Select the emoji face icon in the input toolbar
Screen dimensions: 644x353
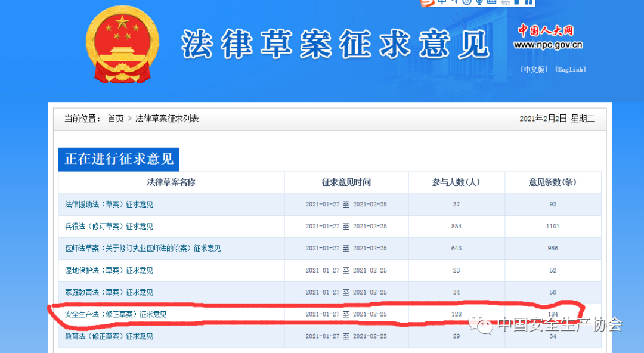[468, 2]
